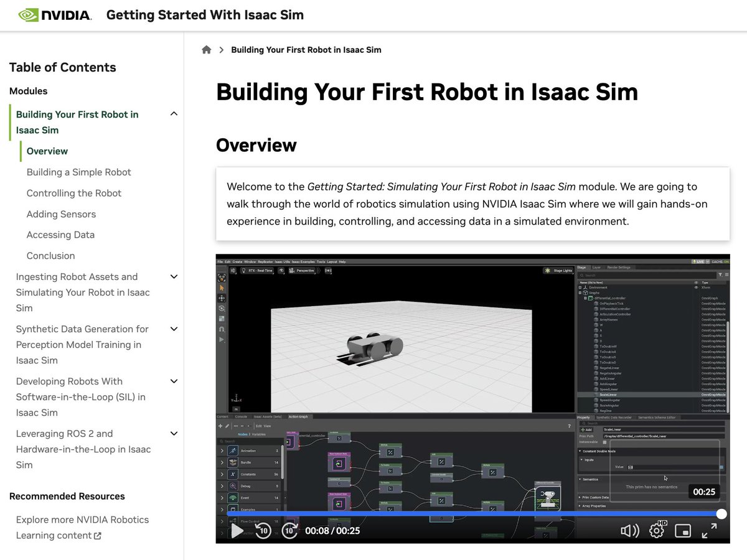Open the Controlling the Robot section
Screen dimensions: 747x560
tap(74, 194)
